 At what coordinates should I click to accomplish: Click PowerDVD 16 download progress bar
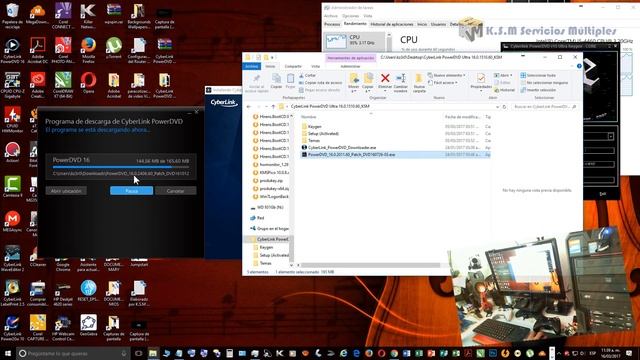[x=121, y=167]
